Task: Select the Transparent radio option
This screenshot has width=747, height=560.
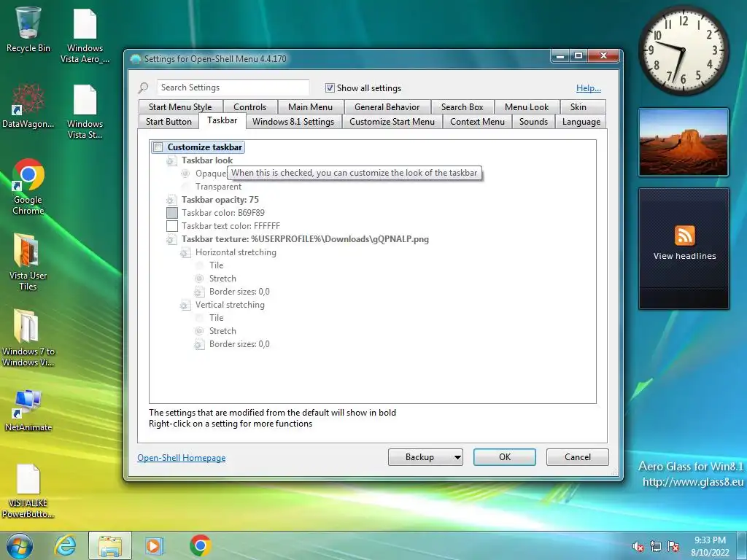Action: (x=186, y=187)
